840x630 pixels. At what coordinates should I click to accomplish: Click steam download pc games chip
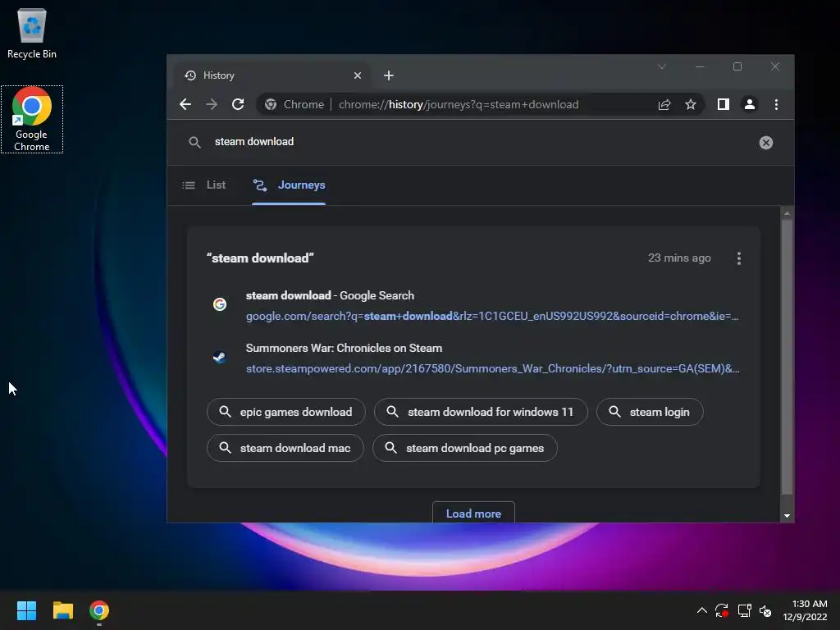(x=465, y=448)
